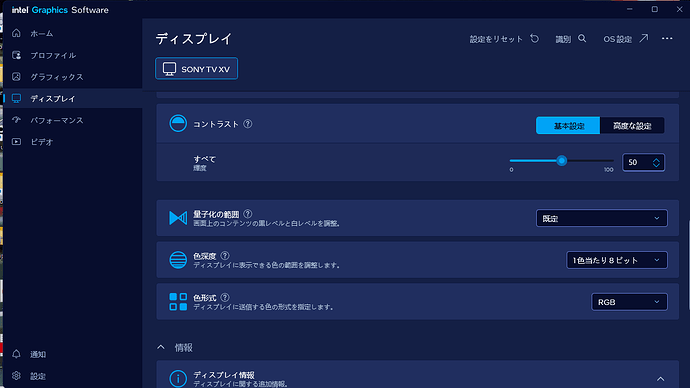The image size is (690, 388).
Task: Click the external link arrow icon by OS 設定
Action: (x=644, y=39)
